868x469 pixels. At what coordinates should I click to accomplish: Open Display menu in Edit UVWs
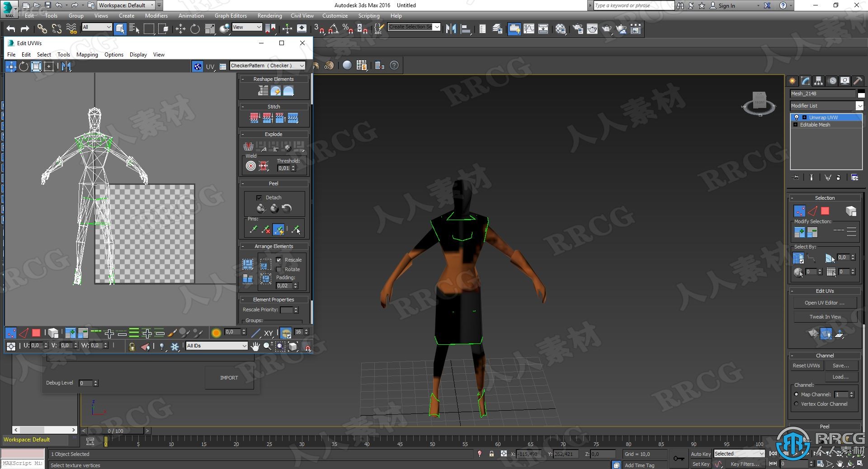[x=138, y=55]
